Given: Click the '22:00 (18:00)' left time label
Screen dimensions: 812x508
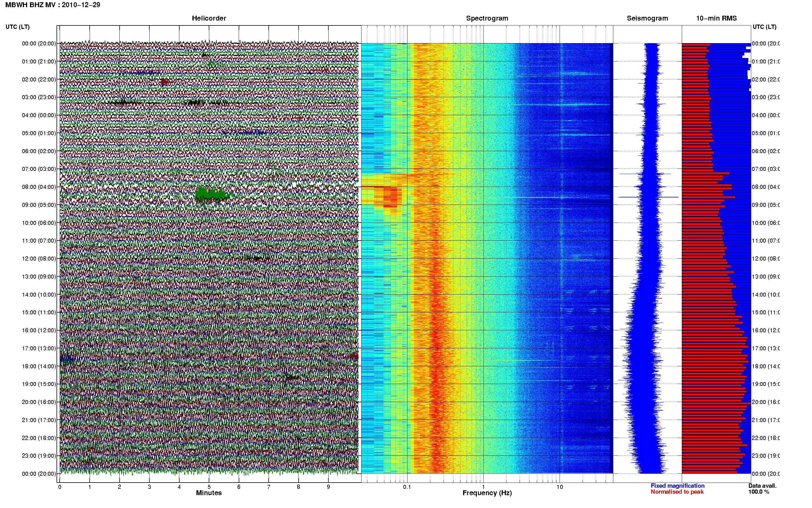Looking at the screenshot, I should click(39, 438).
